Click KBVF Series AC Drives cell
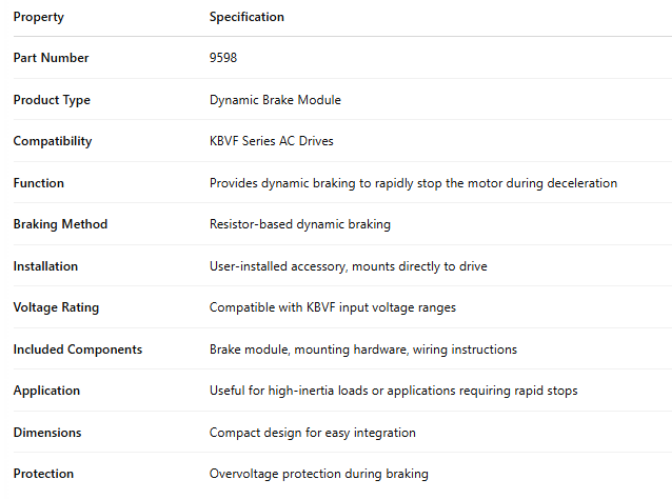 click(270, 141)
